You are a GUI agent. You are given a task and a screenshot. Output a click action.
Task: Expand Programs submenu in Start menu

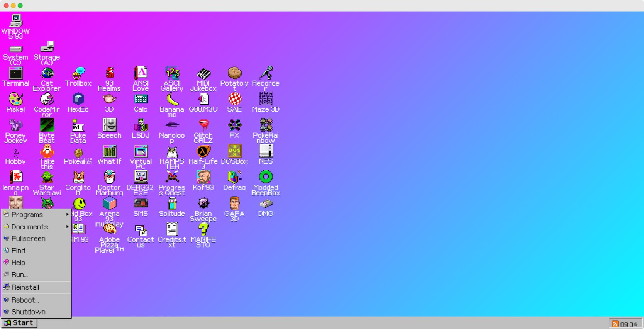coord(36,214)
